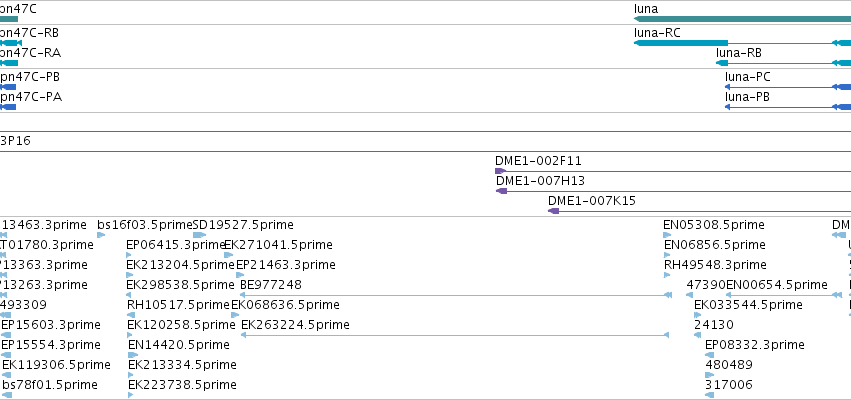Click the DME1-002F11 clone arrow
The height and width of the screenshot is (400, 851).
[x=673, y=172]
